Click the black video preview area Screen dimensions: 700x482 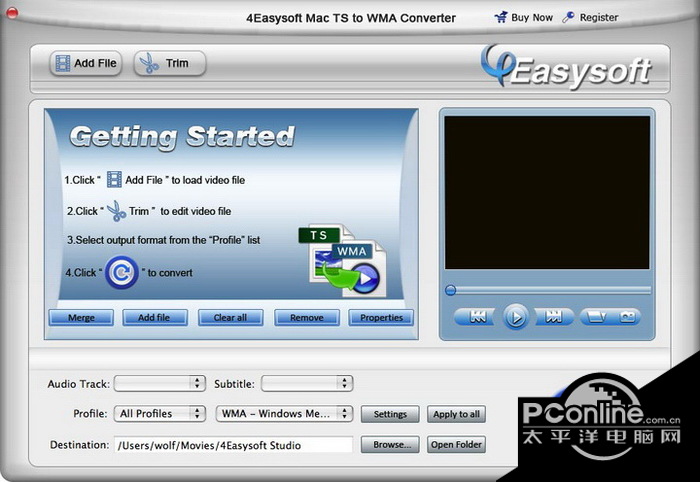(547, 193)
